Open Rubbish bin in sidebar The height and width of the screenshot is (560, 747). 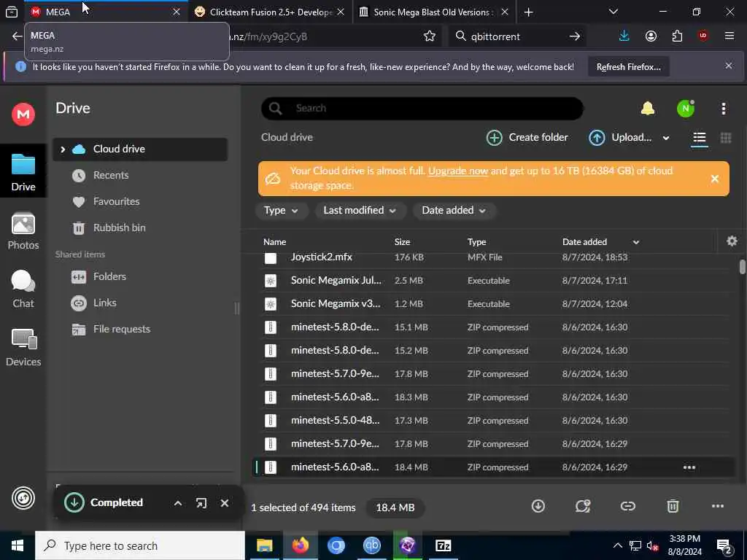click(119, 227)
